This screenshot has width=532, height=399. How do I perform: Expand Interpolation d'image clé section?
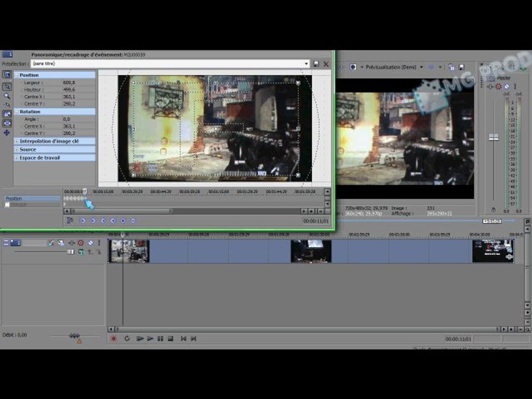click(x=16, y=141)
